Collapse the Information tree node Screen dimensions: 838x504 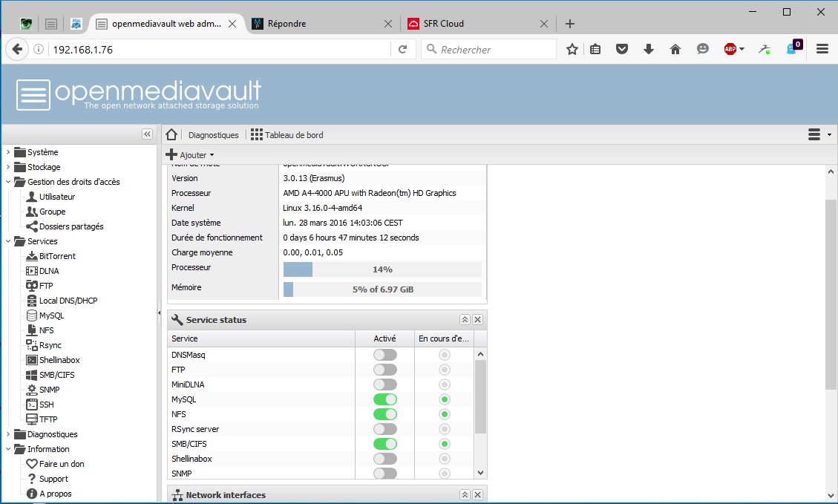pyautogui.click(x=8, y=449)
